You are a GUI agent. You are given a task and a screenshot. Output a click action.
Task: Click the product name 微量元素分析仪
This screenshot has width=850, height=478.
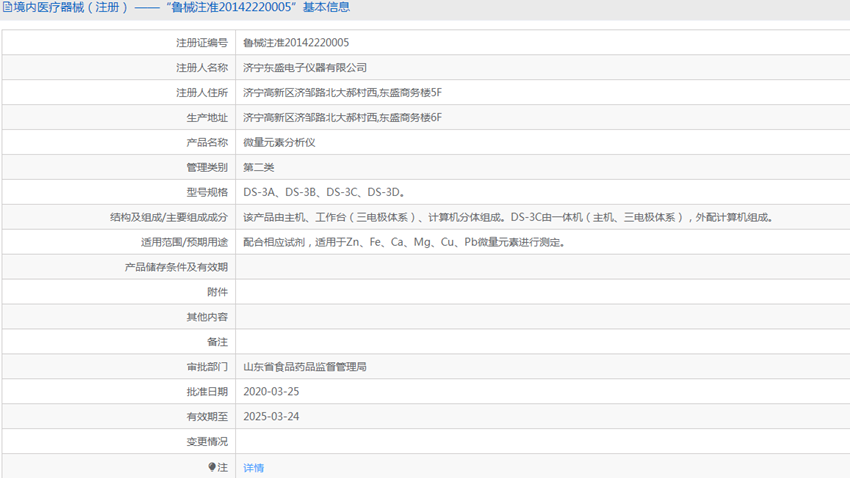[x=279, y=143]
